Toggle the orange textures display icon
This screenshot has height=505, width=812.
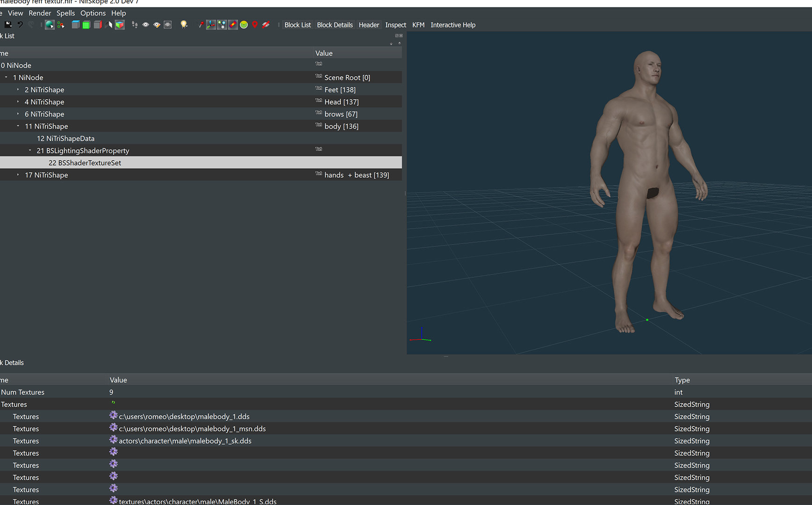[233, 25]
